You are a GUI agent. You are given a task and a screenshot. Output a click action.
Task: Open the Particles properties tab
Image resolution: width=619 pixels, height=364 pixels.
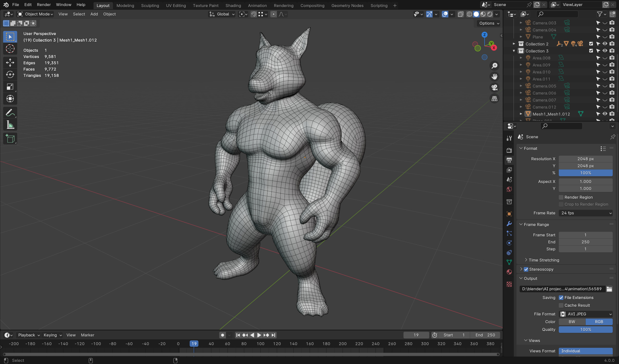click(509, 233)
